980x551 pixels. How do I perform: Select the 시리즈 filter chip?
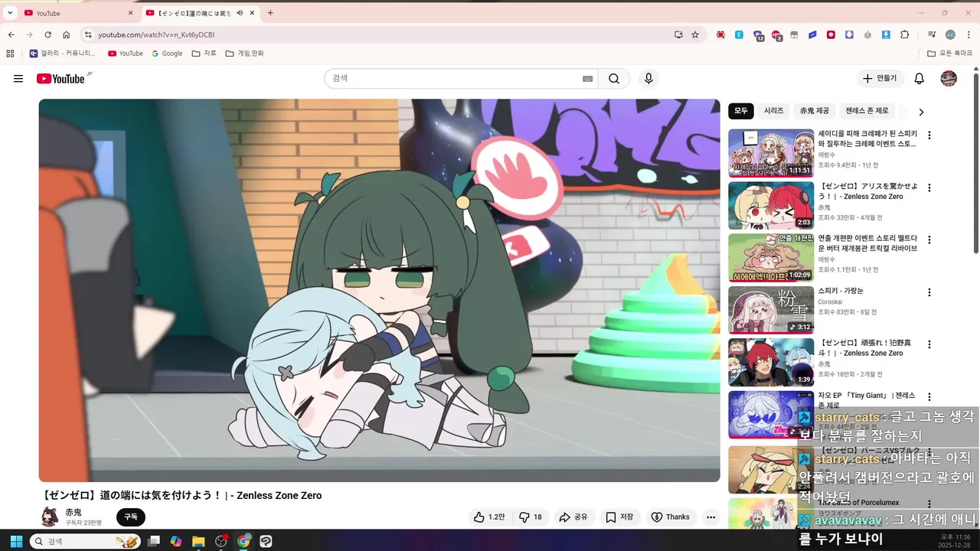pyautogui.click(x=774, y=111)
